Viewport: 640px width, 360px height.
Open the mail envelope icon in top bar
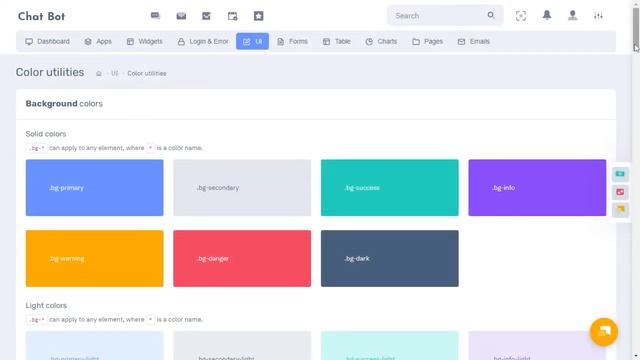[181, 16]
